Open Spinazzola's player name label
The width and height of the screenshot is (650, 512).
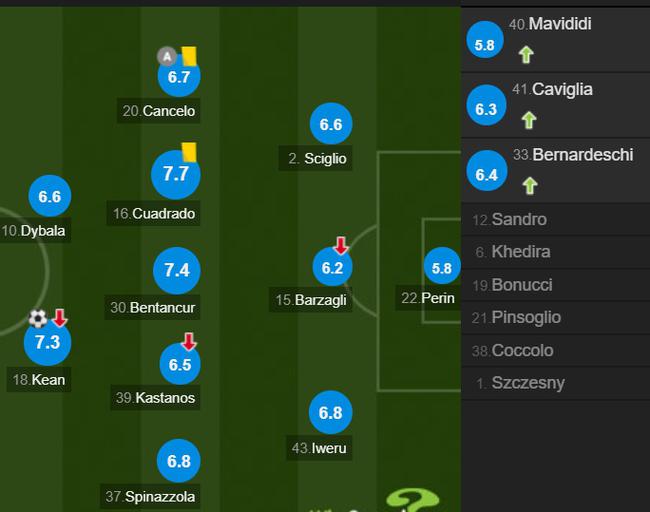pyautogui.click(x=150, y=496)
